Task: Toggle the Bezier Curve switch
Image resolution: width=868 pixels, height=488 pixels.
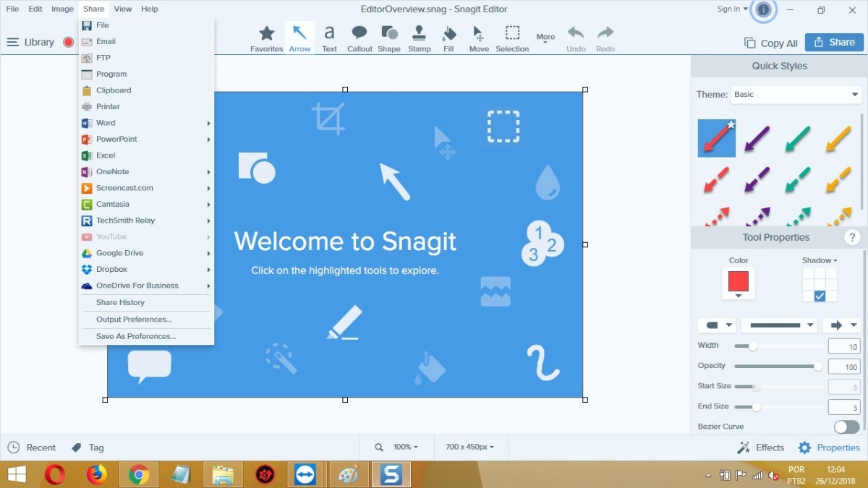Action: click(847, 427)
